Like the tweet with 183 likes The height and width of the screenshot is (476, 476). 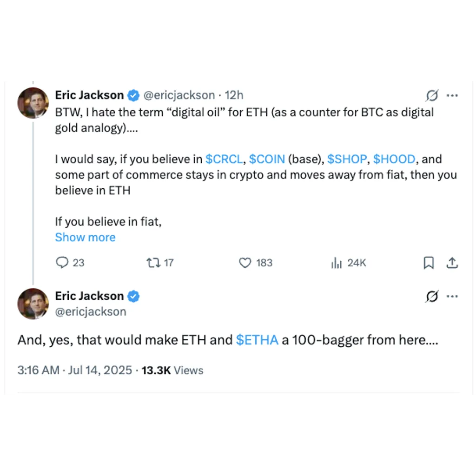pyautogui.click(x=256, y=263)
